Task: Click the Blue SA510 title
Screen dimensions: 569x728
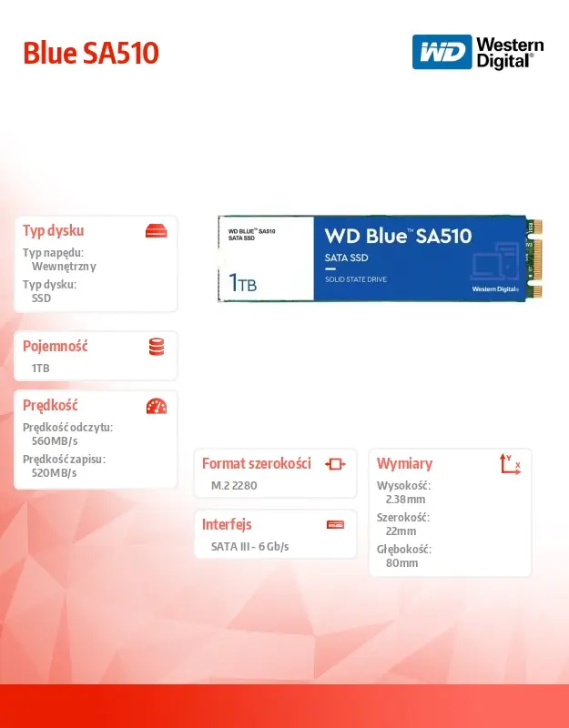Action: click(x=91, y=53)
